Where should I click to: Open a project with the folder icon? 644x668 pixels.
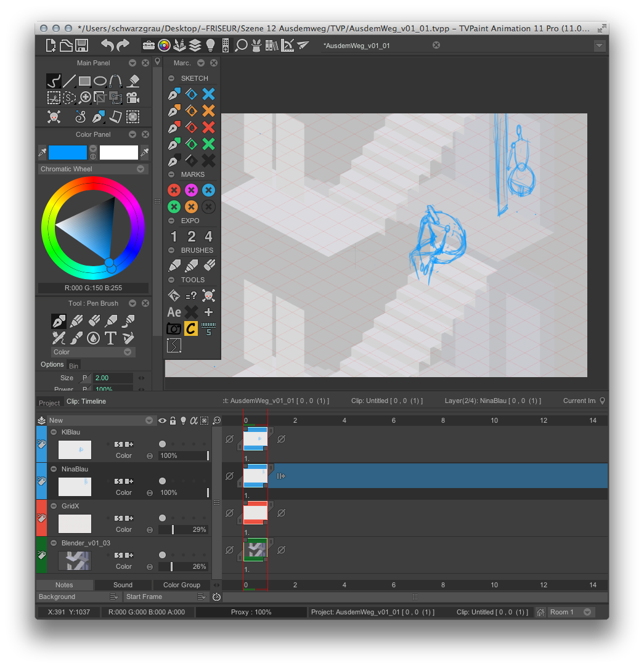tap(66, 45)
